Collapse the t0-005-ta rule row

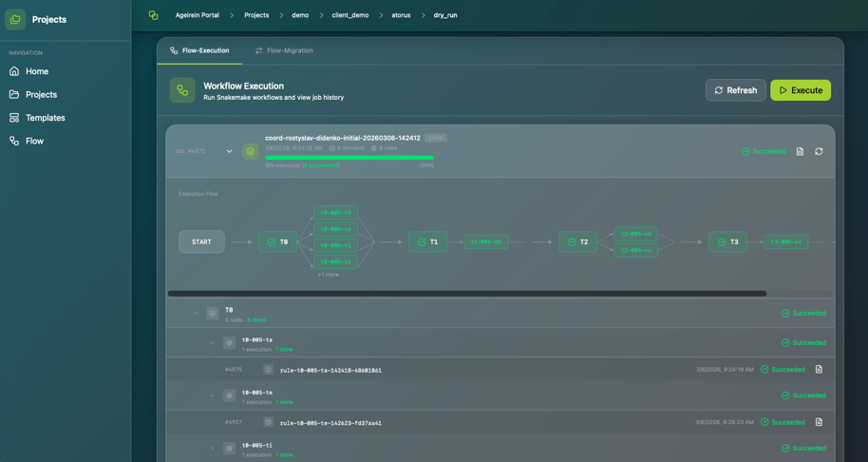213,343
